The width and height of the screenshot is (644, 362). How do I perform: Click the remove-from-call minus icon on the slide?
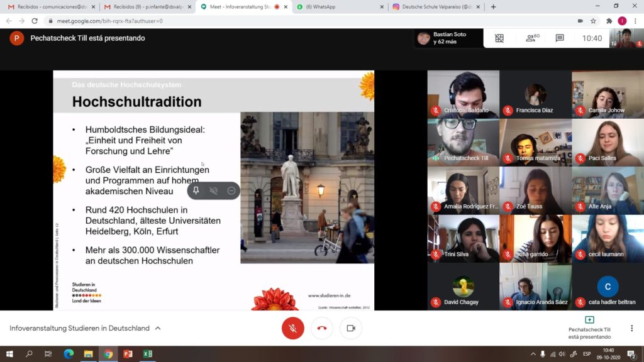pyautogui.click(x=231, y=190)
